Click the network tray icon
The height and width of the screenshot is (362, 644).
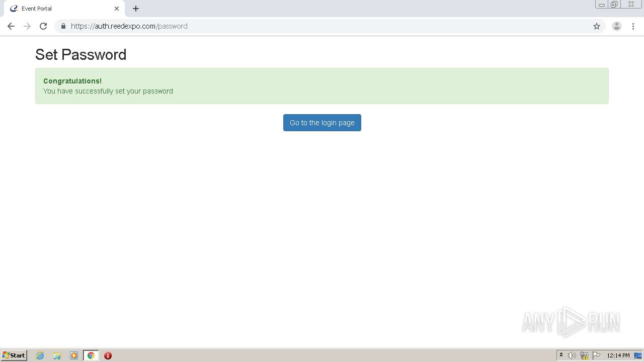(584, 355)
